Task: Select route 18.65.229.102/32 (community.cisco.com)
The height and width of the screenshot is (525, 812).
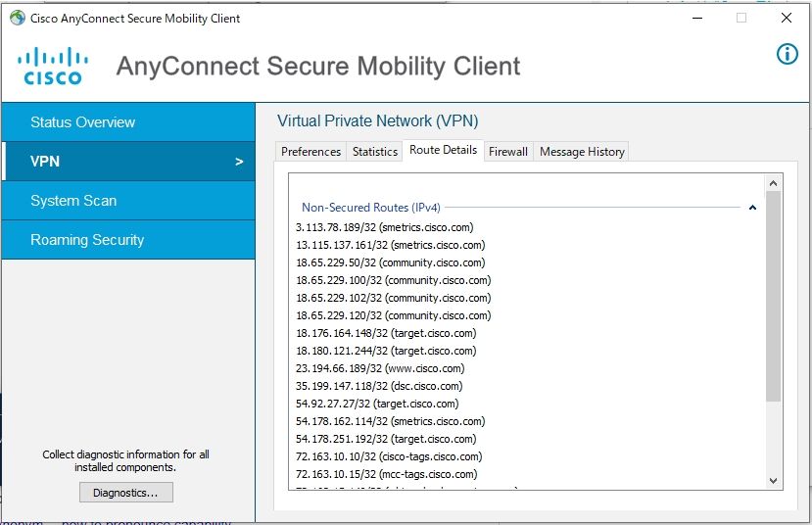Action: [393, 298]
